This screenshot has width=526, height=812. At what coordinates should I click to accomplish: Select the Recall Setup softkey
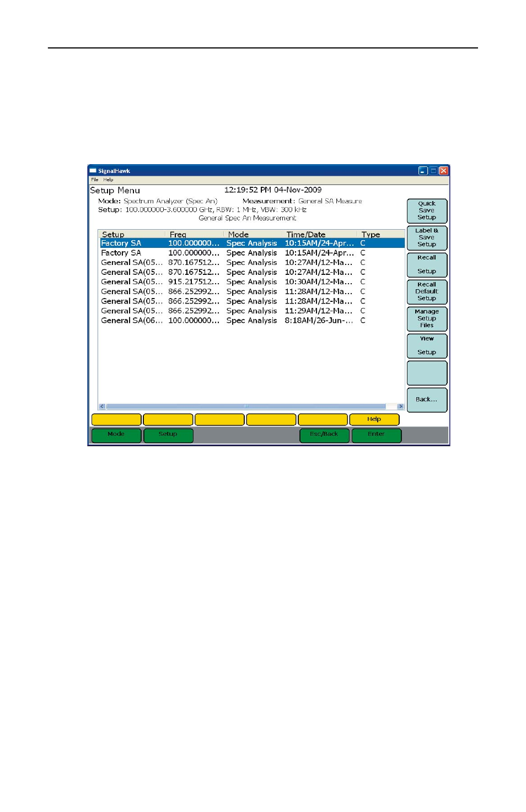pos(427,264)
